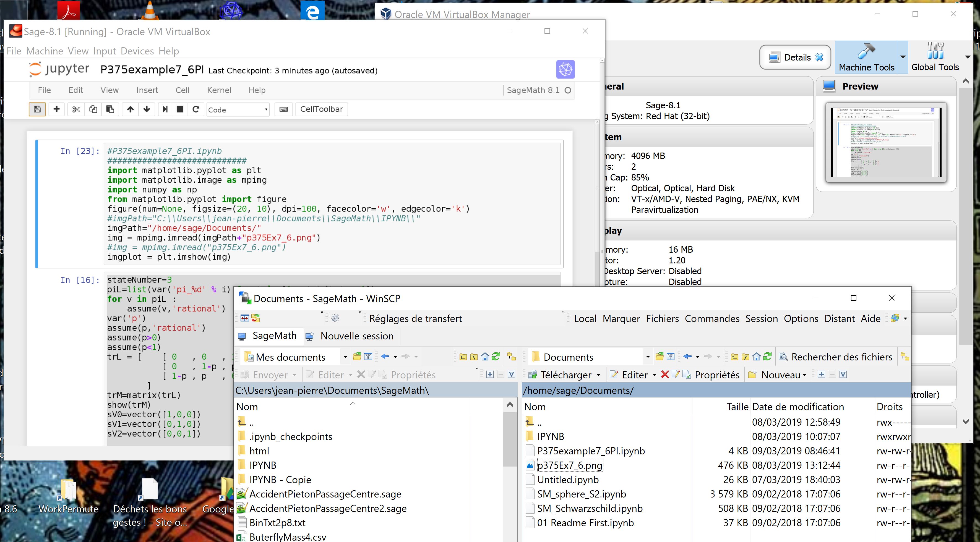Click the CellToolbar button

(x=321, y=109)
